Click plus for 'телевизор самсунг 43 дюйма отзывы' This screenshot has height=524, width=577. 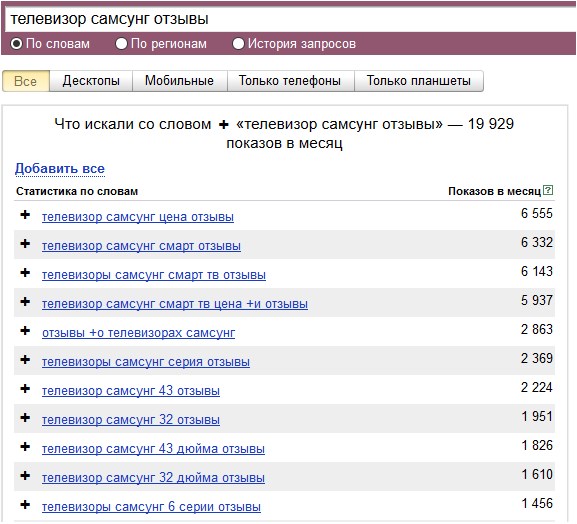tap(25, 447)
